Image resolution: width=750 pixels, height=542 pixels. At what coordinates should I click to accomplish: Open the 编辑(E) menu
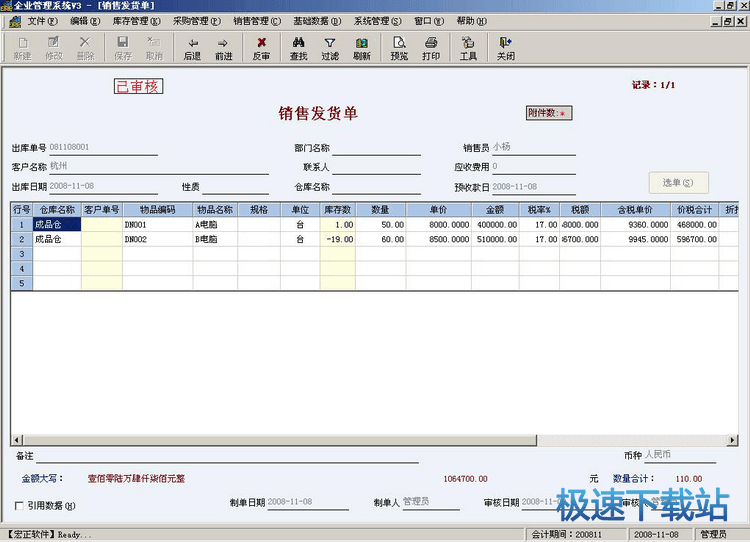pos(85,21)
